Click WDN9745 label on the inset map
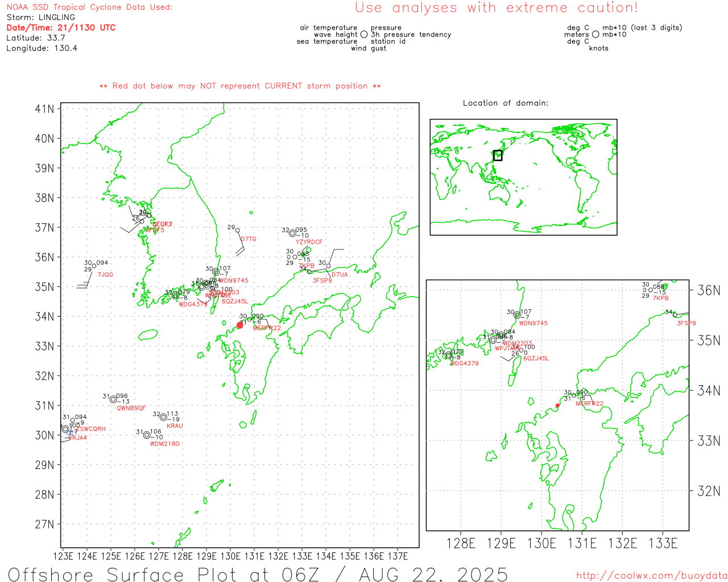The image size is (728, 582). tap(533, 323)
